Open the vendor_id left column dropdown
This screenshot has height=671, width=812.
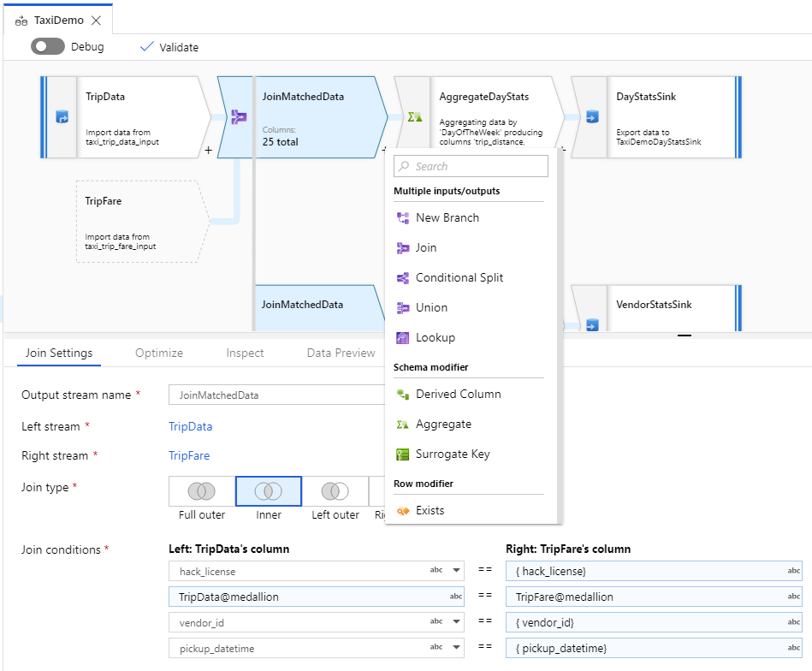click(456, 622)
